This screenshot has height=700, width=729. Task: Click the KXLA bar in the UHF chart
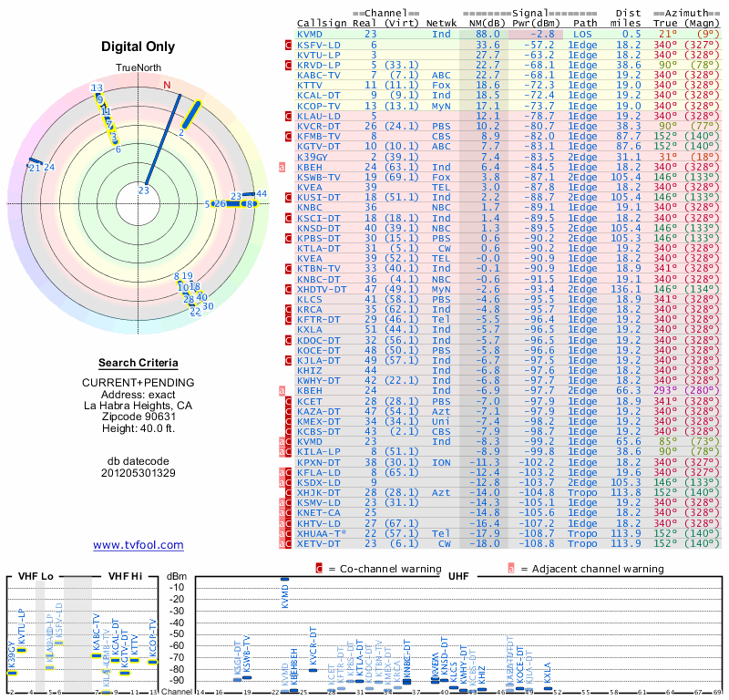click(x=549, y=688)
